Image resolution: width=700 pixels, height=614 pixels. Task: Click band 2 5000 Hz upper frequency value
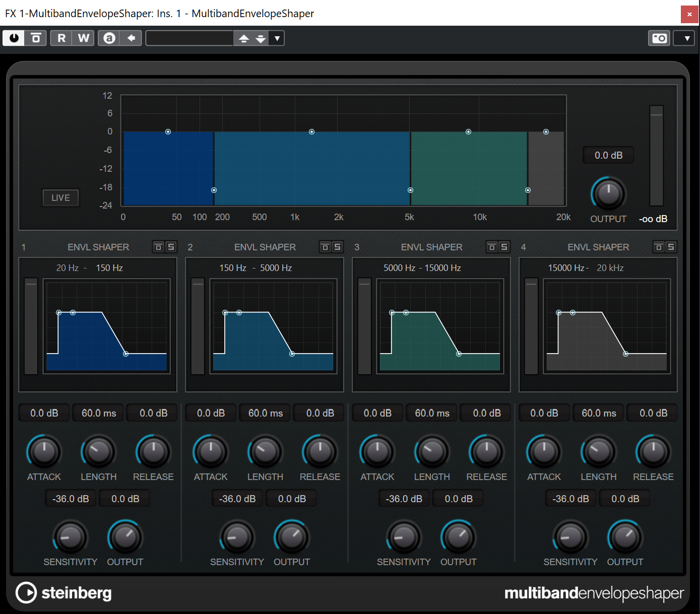point(276,268)
